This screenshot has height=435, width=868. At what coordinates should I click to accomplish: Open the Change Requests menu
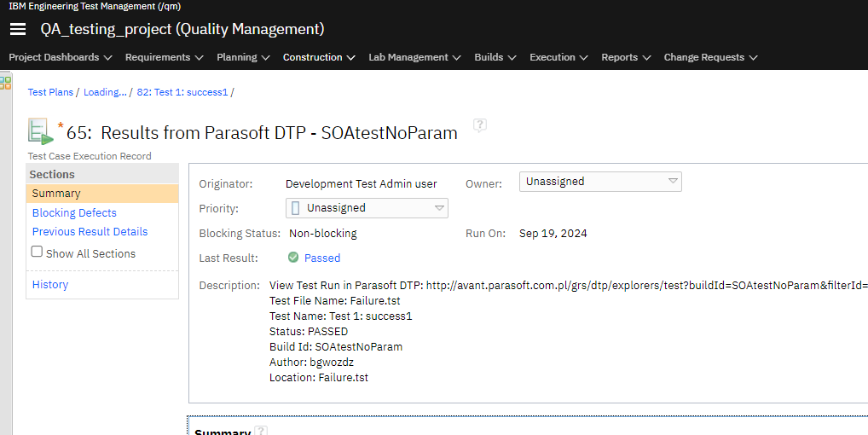point(711,57)
